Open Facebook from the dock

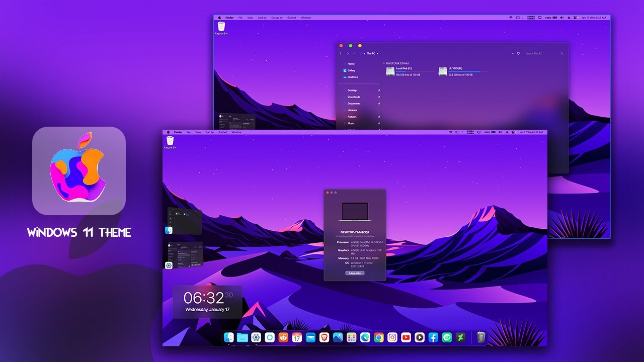433,337
